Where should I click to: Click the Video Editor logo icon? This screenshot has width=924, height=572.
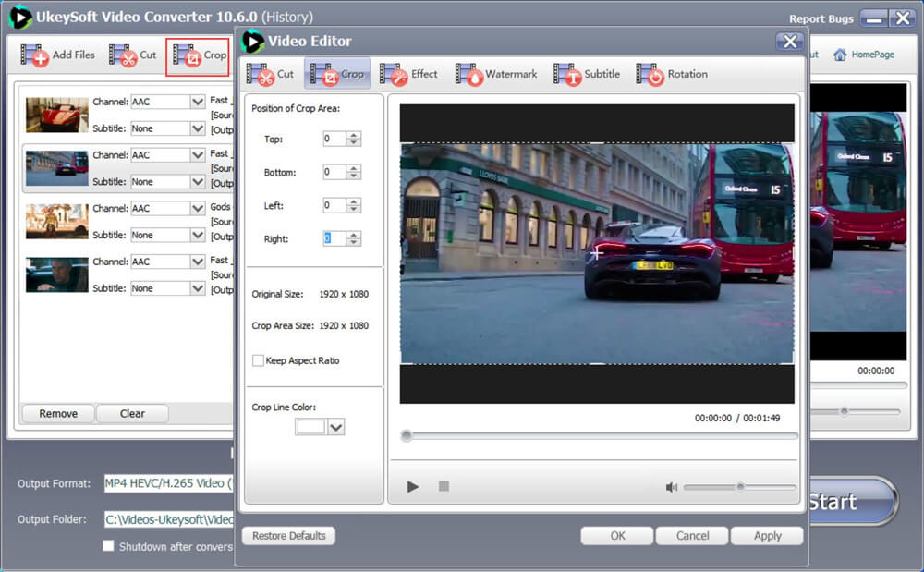point(253,42)
